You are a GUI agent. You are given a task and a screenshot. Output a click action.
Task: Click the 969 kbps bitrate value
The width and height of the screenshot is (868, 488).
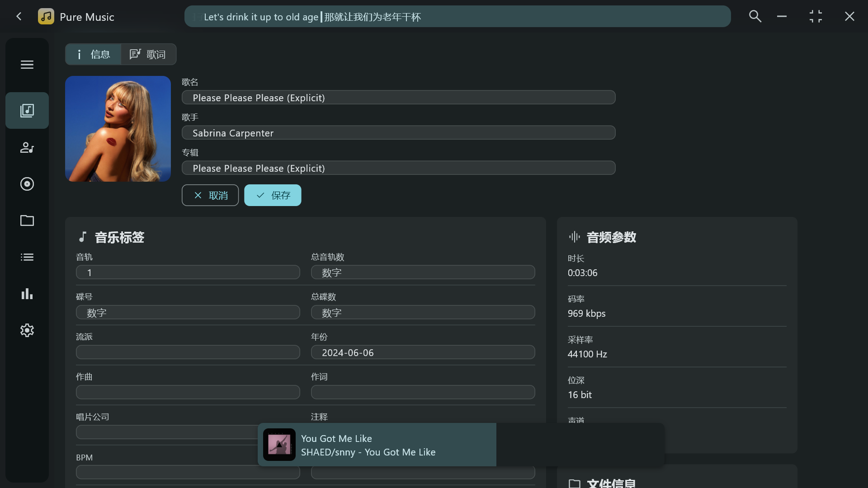point(586,314)
